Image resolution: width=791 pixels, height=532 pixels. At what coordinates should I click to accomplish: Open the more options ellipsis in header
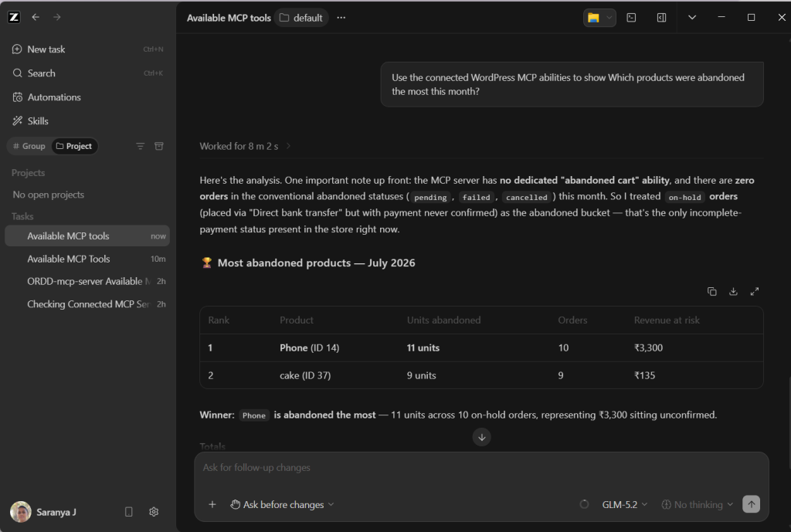(x=341, y=18)
